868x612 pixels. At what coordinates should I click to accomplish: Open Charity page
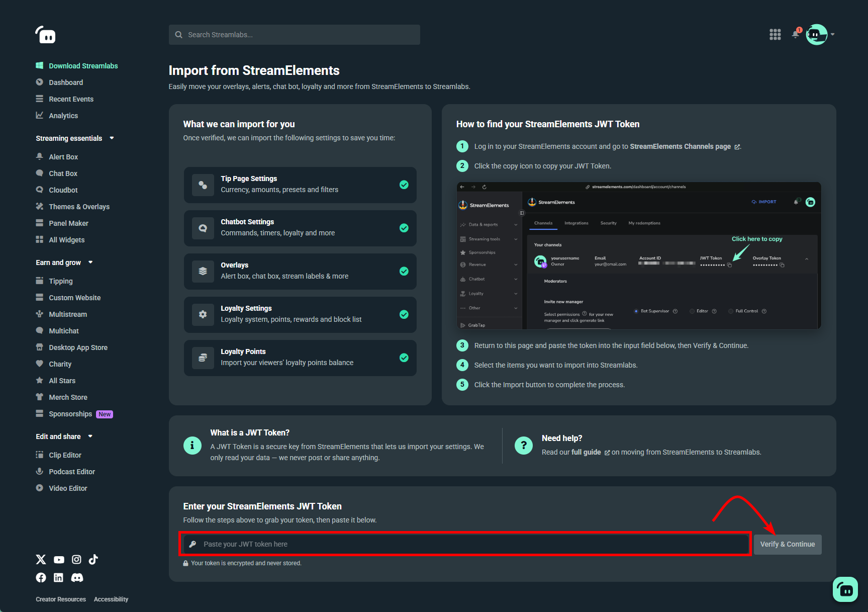[54, 364]
